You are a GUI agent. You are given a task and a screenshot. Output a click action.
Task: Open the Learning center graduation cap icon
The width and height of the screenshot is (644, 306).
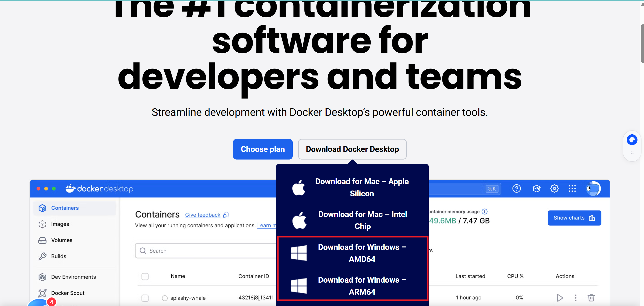point(536,188)
